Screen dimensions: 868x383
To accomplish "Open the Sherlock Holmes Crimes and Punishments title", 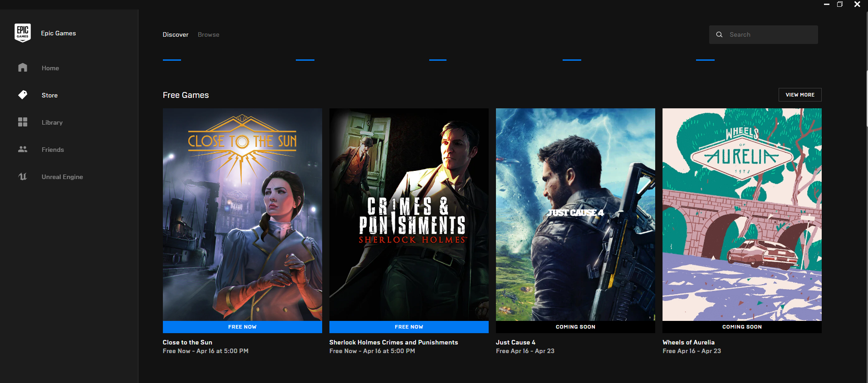I will 393,342.
